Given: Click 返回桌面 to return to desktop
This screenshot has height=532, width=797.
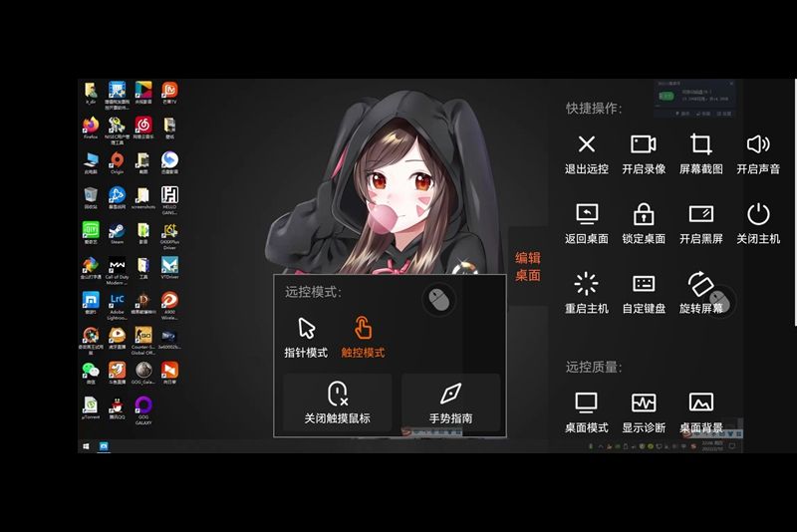Looking at the screenshot, I should click(x=587, y=223).
